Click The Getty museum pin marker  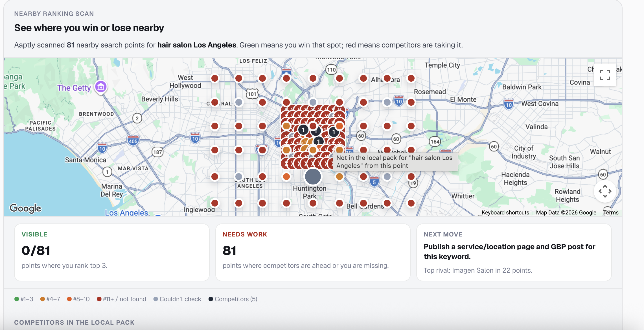click(101, 87)
